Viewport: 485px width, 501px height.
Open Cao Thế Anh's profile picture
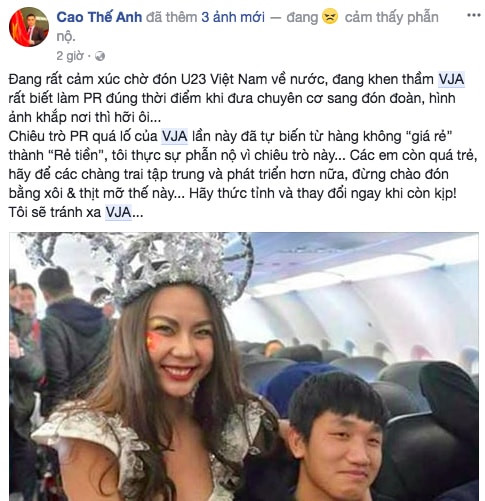pyautogui.click(x=29, y=27)
